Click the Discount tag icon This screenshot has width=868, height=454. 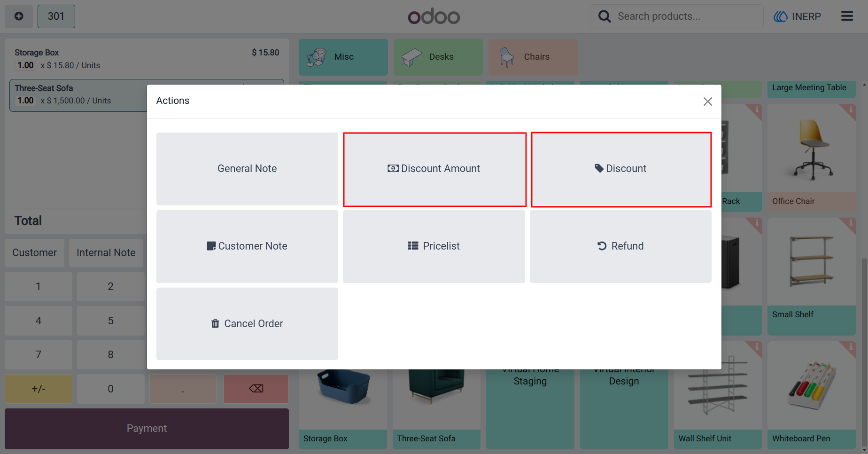(x=599, y=168)
